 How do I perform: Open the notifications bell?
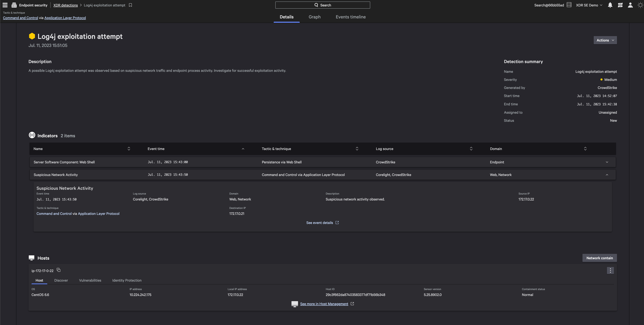pos(610,5)
